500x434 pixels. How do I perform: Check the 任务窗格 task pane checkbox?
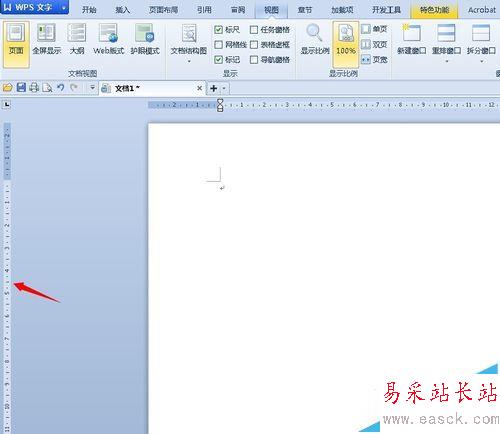click(x=254, y=30)
